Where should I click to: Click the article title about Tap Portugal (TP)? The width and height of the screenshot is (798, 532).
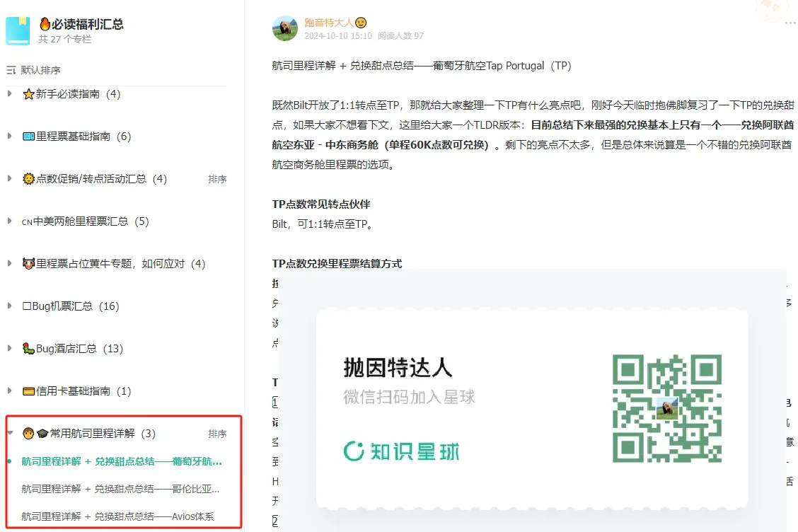click(x=422, y=66)
